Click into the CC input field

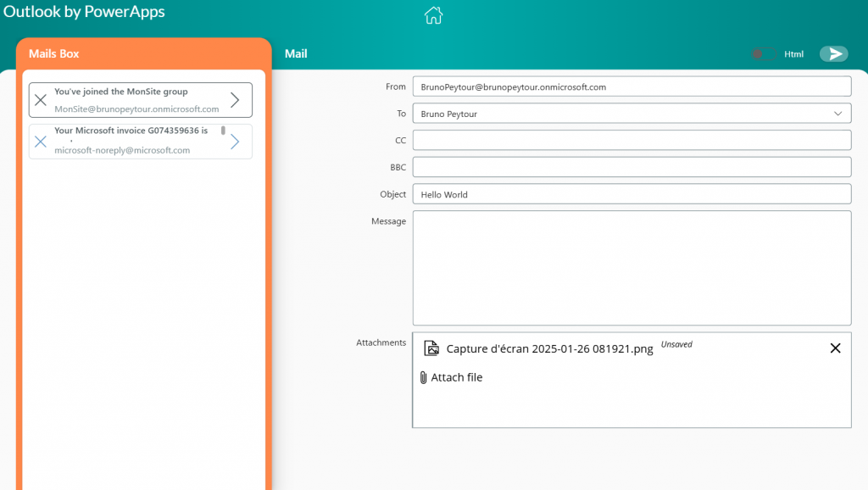(x=631, y=140)
